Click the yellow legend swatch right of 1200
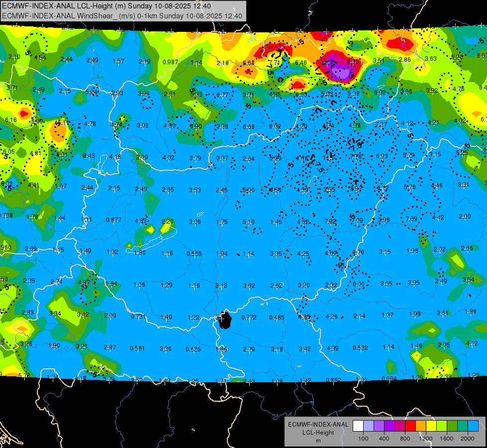Screen dimensions: 487x448 (431, 426)
